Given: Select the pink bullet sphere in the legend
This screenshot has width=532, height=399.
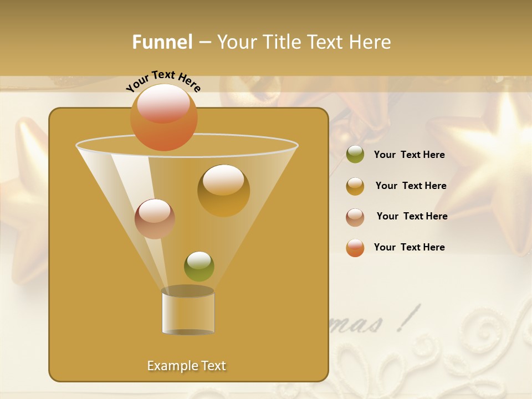Looking at the screenshot, I should tap(355, 217).
